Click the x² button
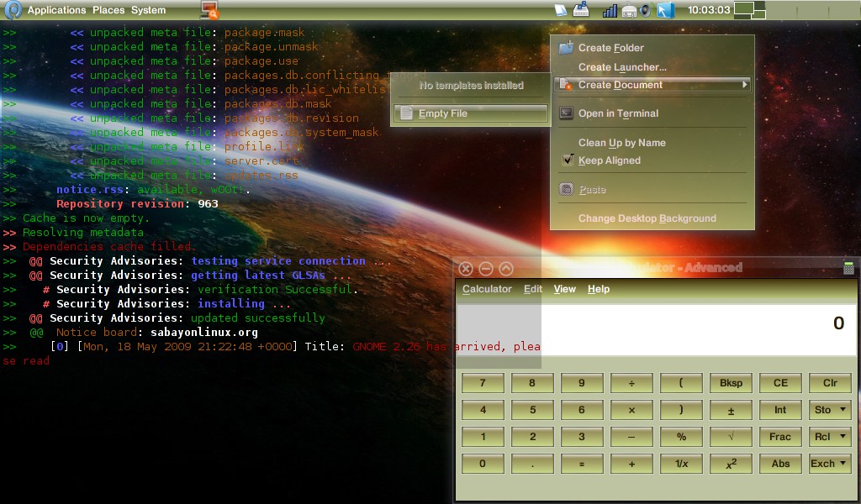The image size is (861, 504). point(731,464)
